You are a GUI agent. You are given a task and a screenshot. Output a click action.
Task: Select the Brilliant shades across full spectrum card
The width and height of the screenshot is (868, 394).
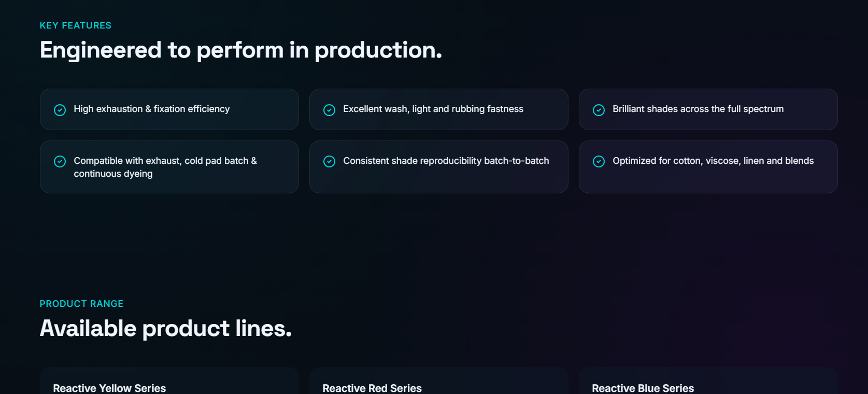click(x=708, y=109)
